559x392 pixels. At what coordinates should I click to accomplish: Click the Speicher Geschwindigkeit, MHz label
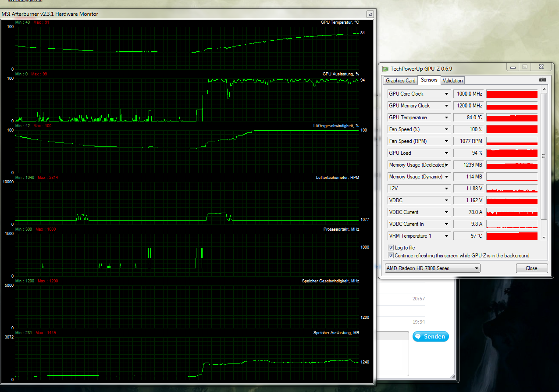pos(331,281)
